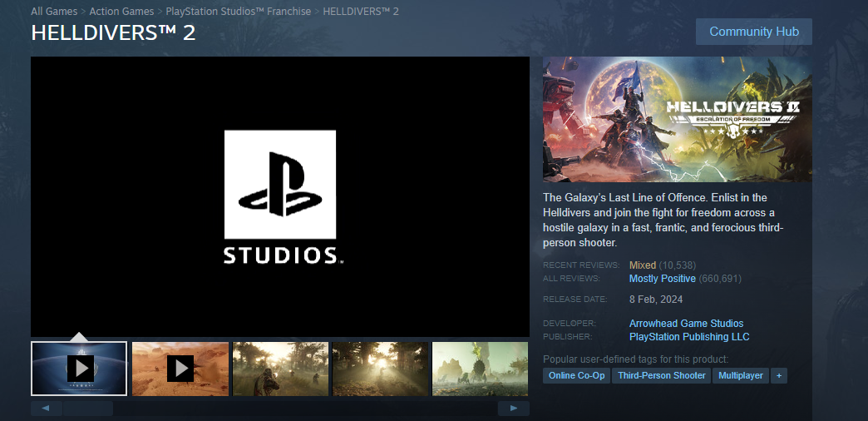Go to All Games breadcrumb

click(54, 11)
